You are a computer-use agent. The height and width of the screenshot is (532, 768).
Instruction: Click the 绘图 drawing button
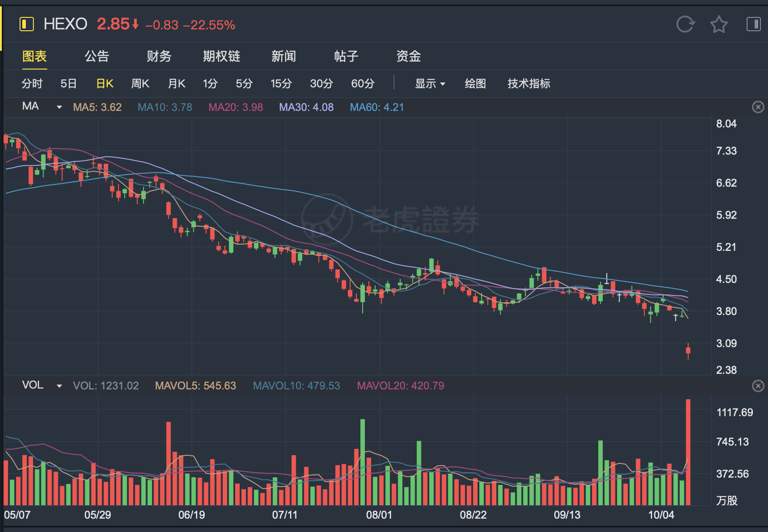[475, 83]
